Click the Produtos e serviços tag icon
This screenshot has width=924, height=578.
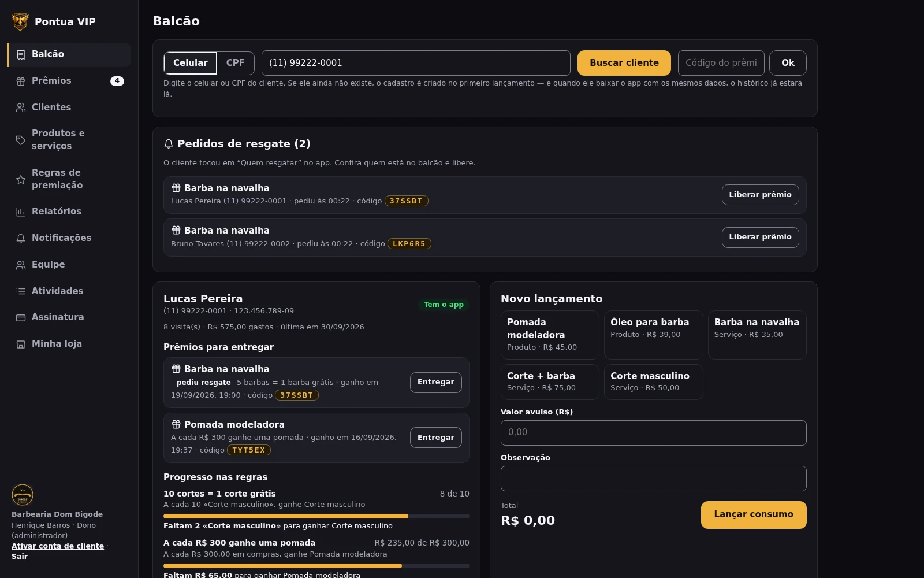(21, 140)
